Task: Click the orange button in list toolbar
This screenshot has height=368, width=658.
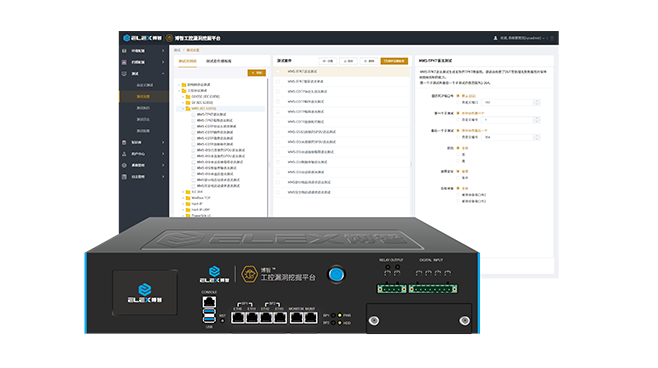Action: click(394, 61)
